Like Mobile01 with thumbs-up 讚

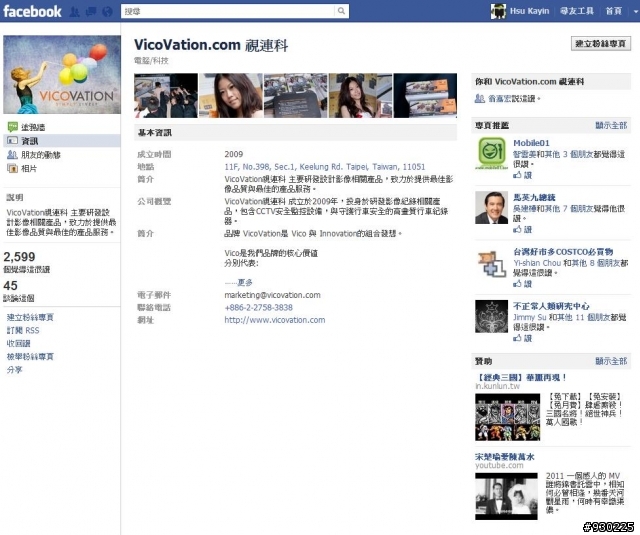[x=522, y=175]
